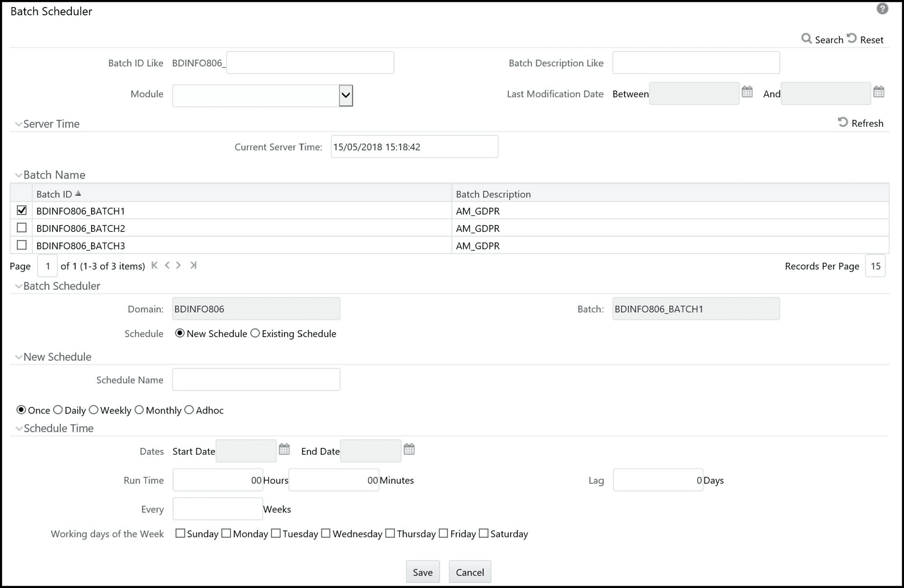Jump to the last page of batches
The image size is (904, 588).
(x=193, y=265)
